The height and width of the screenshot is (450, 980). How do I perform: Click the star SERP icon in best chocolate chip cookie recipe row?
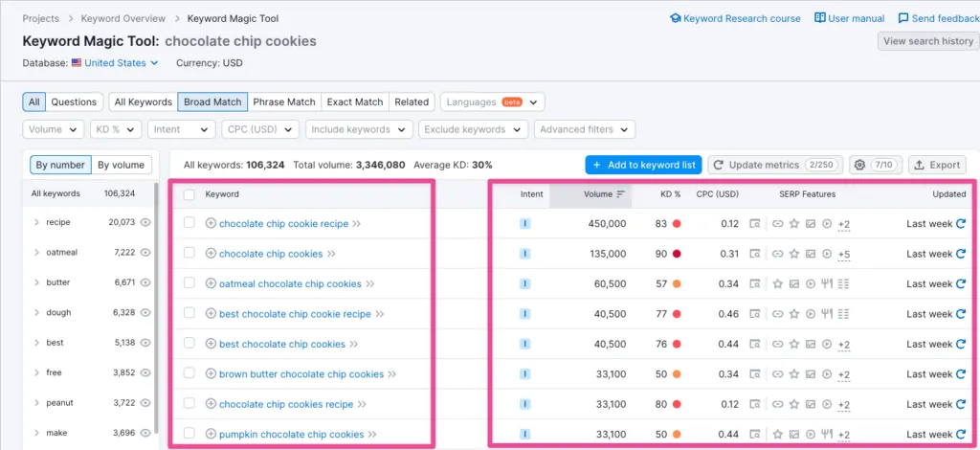click(x=793, y=314)
